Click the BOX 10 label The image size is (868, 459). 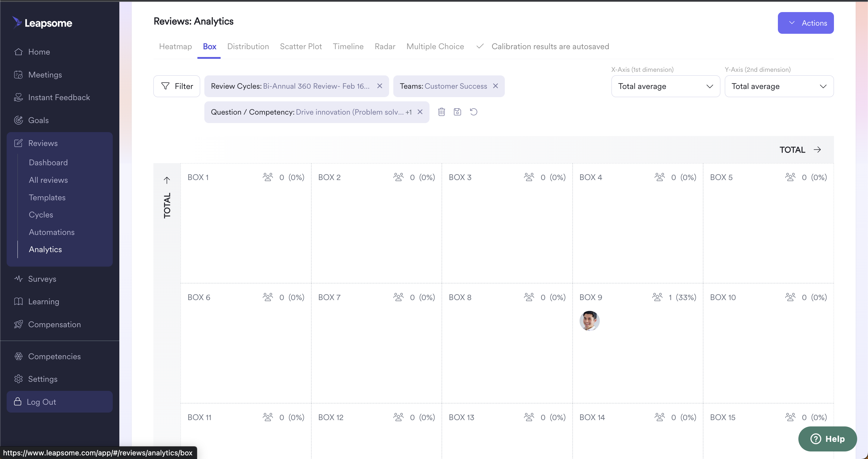pyautogui.click(x=723, y=297)
